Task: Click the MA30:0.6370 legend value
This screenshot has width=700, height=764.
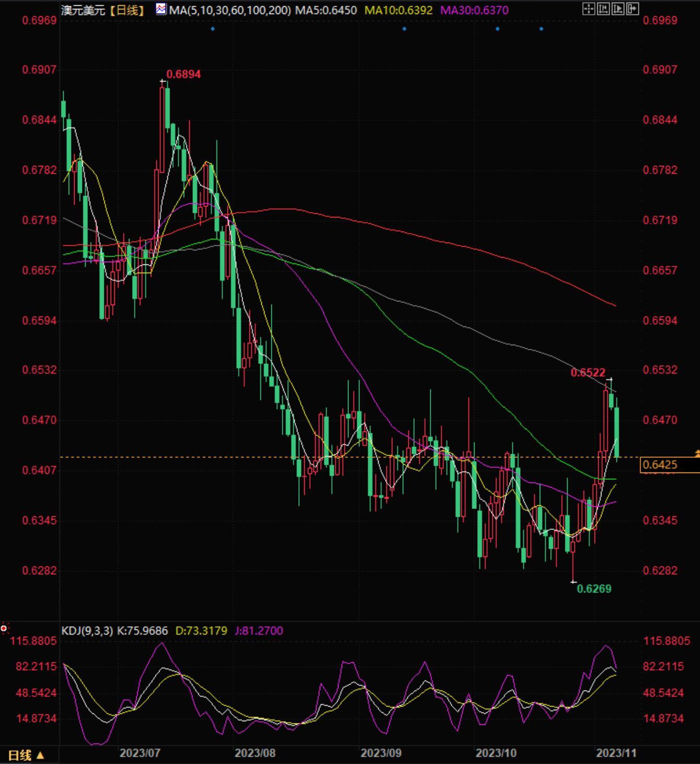Action: coord(474,10)
